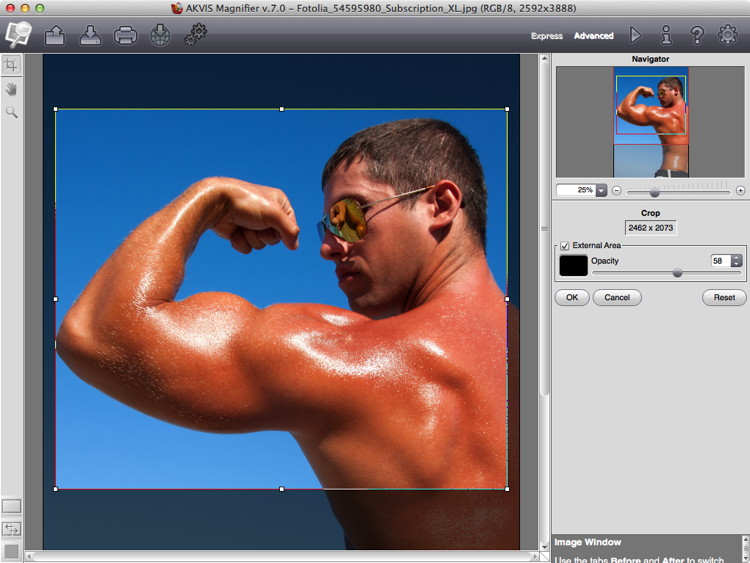750x563 pixels.
Task: Click the black external area color swatch
Action: (573, 265)
